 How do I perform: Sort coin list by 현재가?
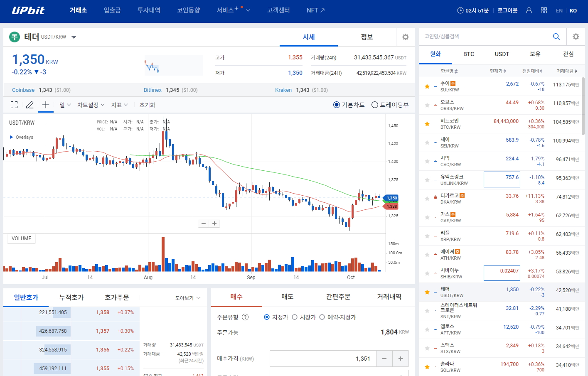[x=498, y=71]
